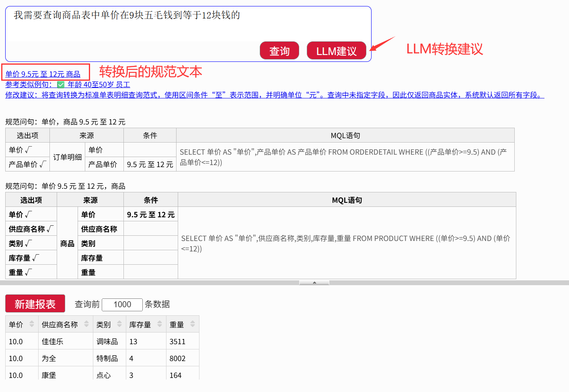Click the red 查询 button

pyautogui.click(x=279, y=51)
